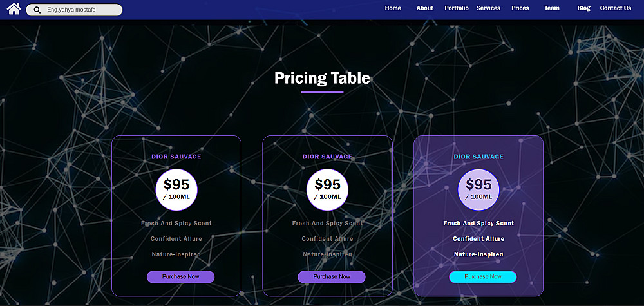Screen dimensions: 644x306
Task: Click the search magnifier icon
Action: [37, 10]
